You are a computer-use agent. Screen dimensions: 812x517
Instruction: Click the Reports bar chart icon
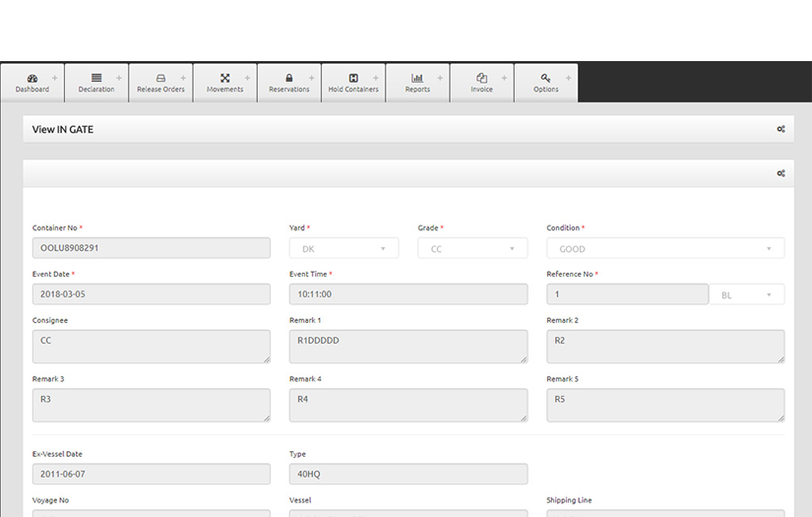click(x=417, y=78)
